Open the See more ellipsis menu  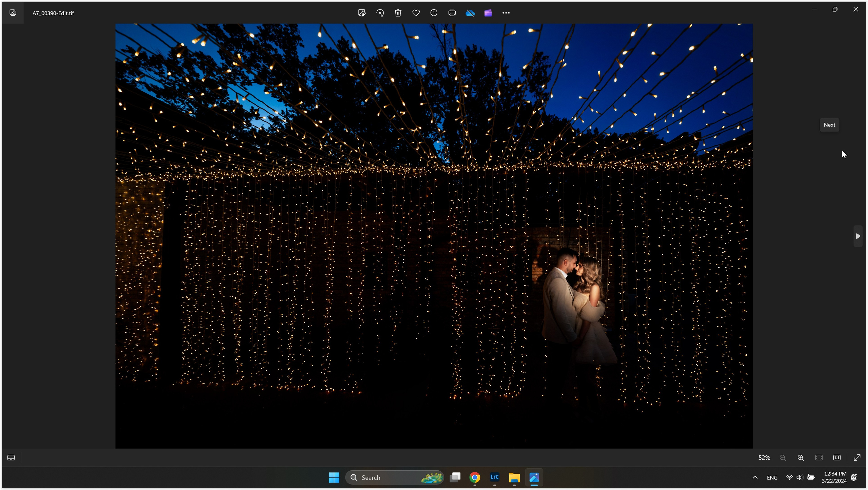point(506,13)
